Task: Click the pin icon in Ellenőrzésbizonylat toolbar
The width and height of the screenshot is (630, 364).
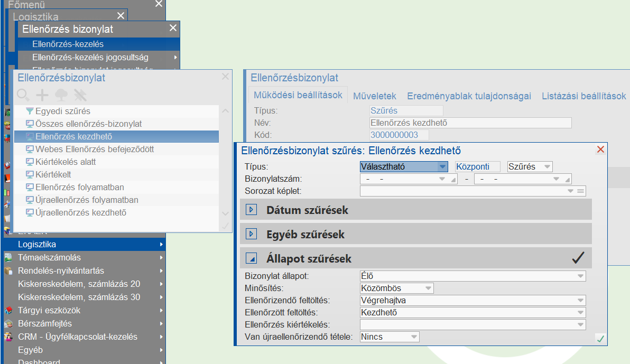Action: point(80,95)
